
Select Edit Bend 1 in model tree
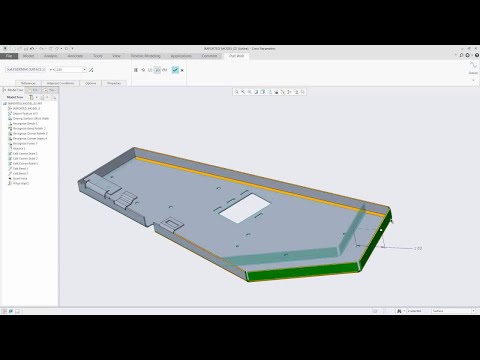20,168
